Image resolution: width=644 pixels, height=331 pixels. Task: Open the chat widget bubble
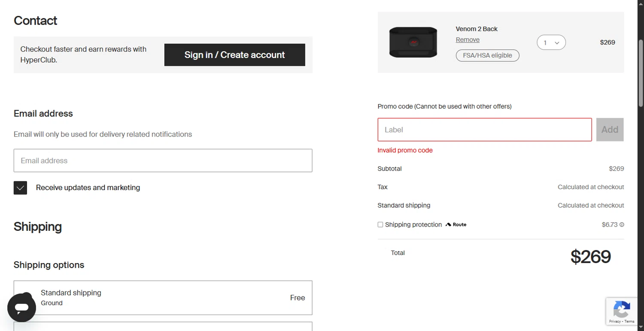21,308
